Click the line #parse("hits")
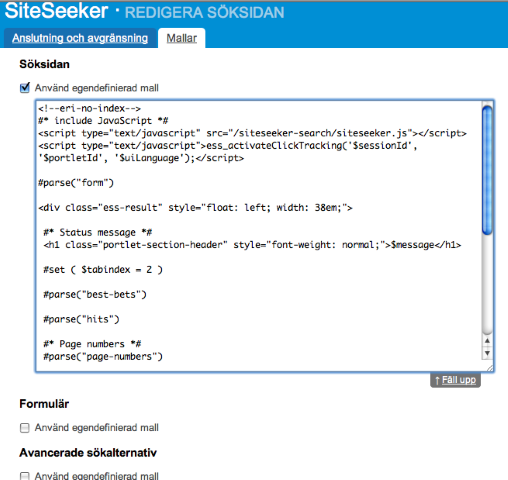508x480 pixels. click(x=81, y=319)
